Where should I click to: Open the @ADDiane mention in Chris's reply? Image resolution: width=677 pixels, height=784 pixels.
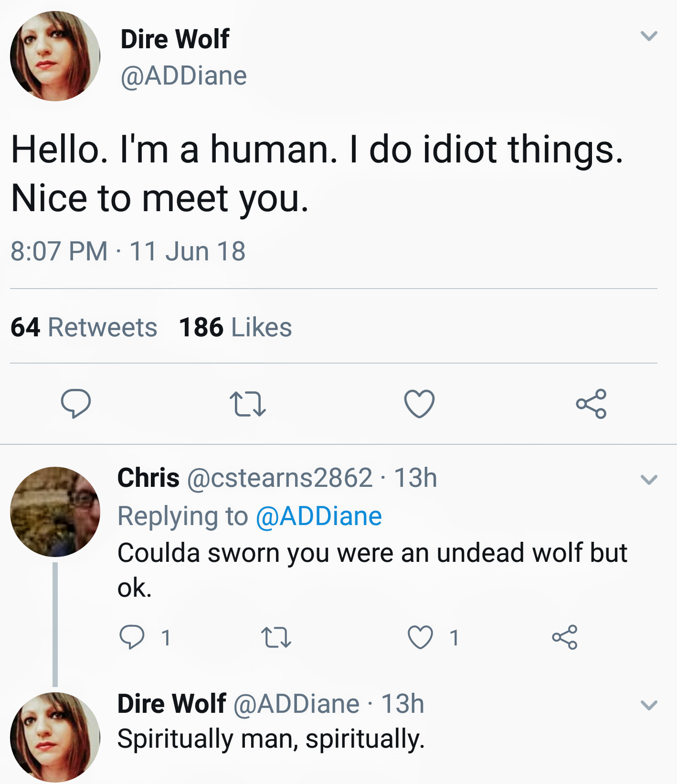319,516
